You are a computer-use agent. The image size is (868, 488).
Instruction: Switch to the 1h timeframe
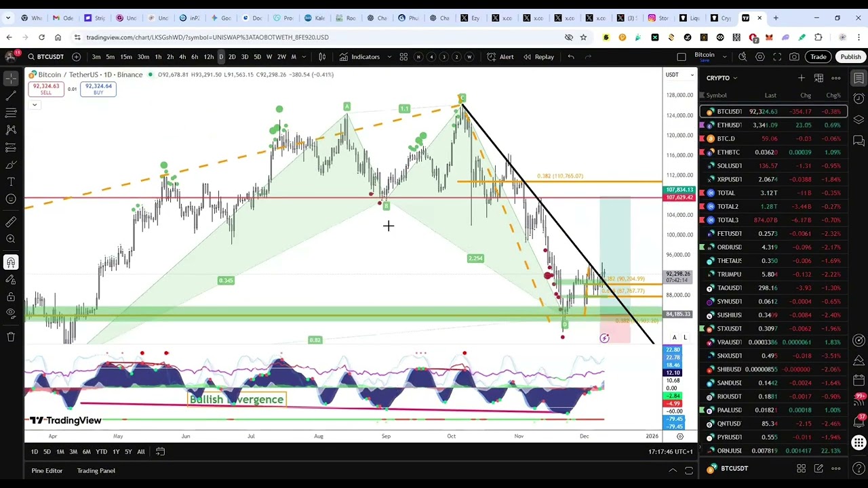pos(158,57)
